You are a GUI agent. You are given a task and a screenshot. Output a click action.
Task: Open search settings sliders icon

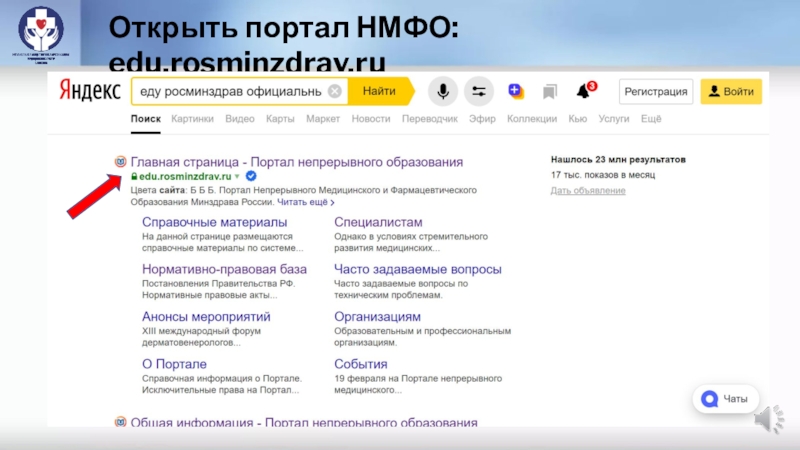click(479, 91)
